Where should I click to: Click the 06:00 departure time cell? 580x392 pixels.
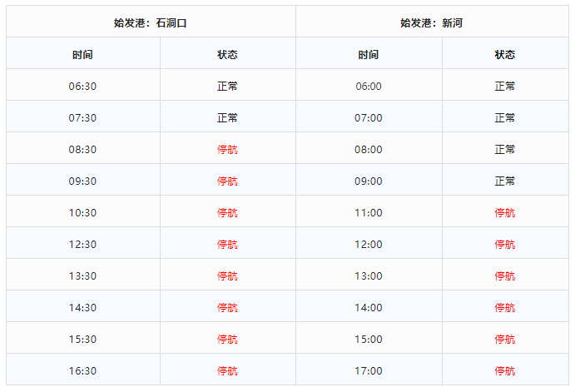369,86
